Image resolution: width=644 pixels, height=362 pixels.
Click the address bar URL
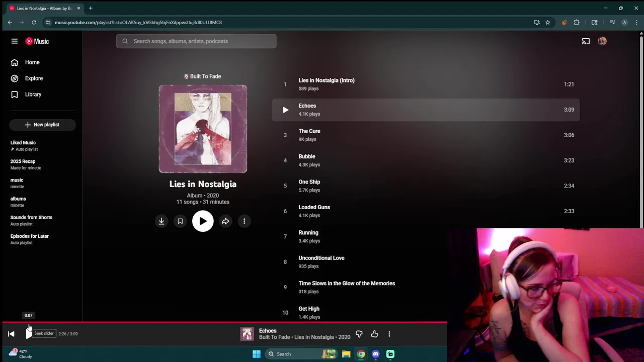(x=138, y=22)
